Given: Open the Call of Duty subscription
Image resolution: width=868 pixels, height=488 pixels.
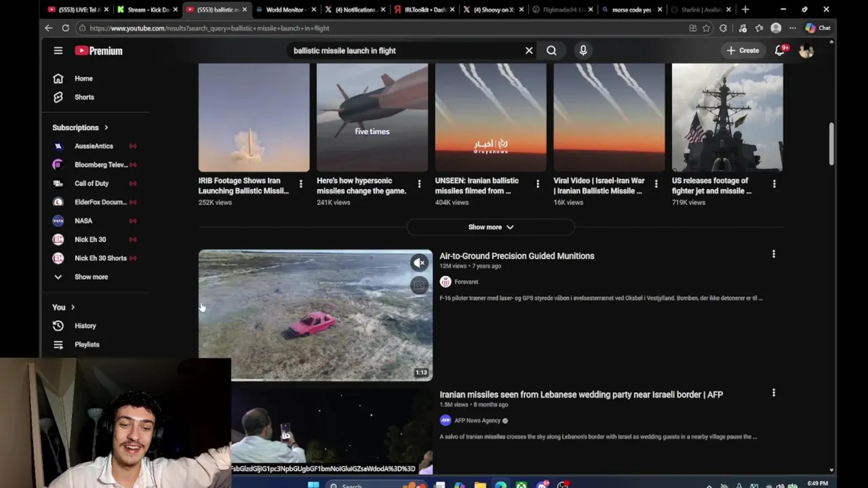Looking at the screenshot, I should tap(95, 184).
